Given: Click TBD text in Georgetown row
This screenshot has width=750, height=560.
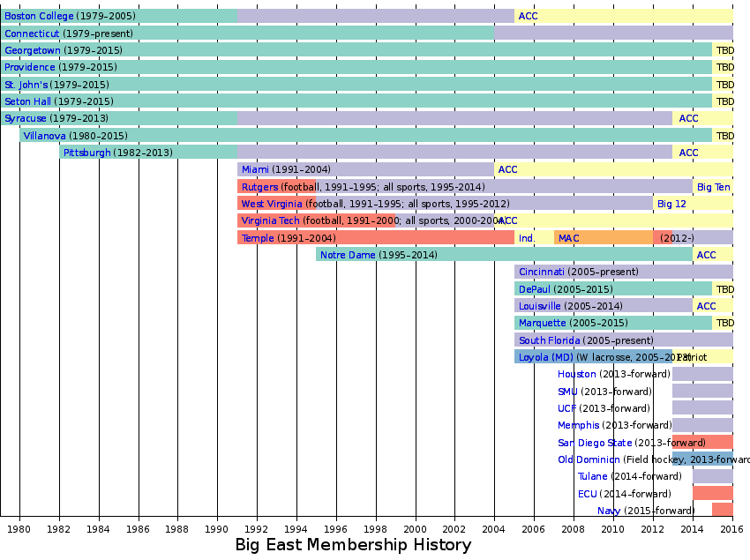Looking at the screenshot, I should (x=724, y=50).
